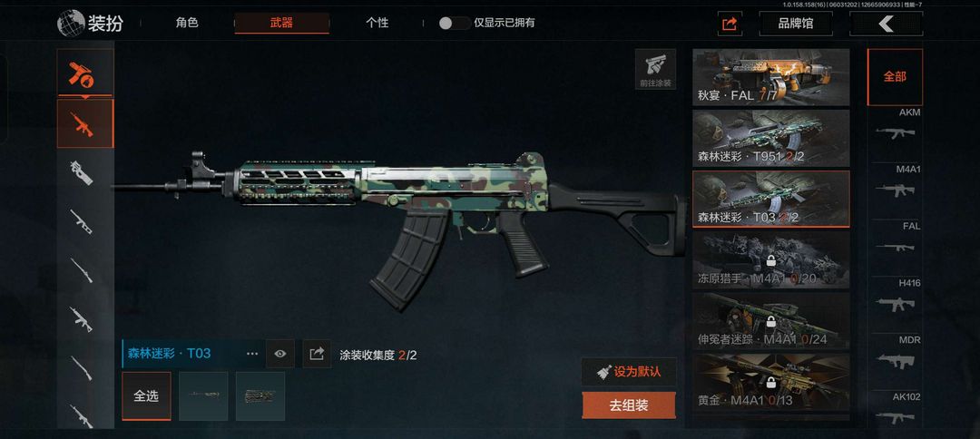
Task: Switch to the 角色 tab
Action: [187, 23]
